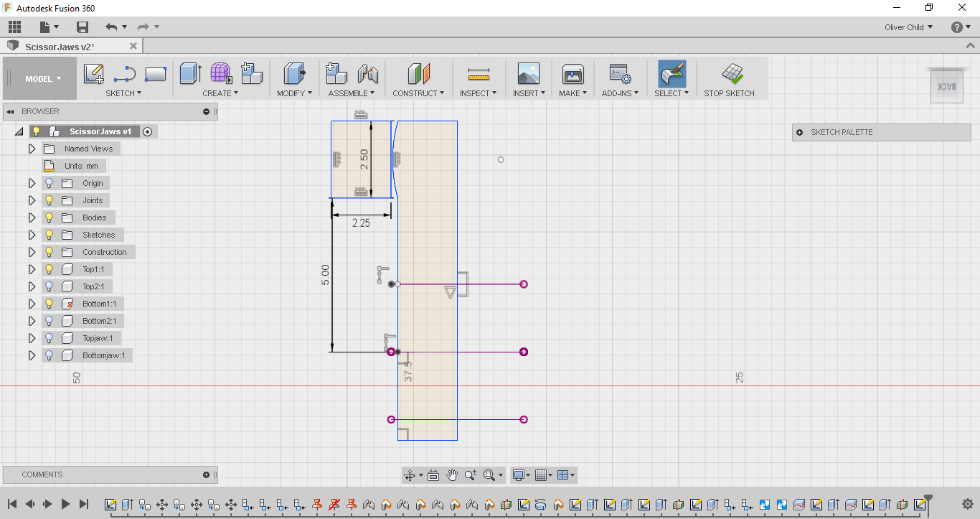The width and height of the screenshot is (980, 519).
Task: Select the Pan hand tool
Action: (x=452, y=475)
